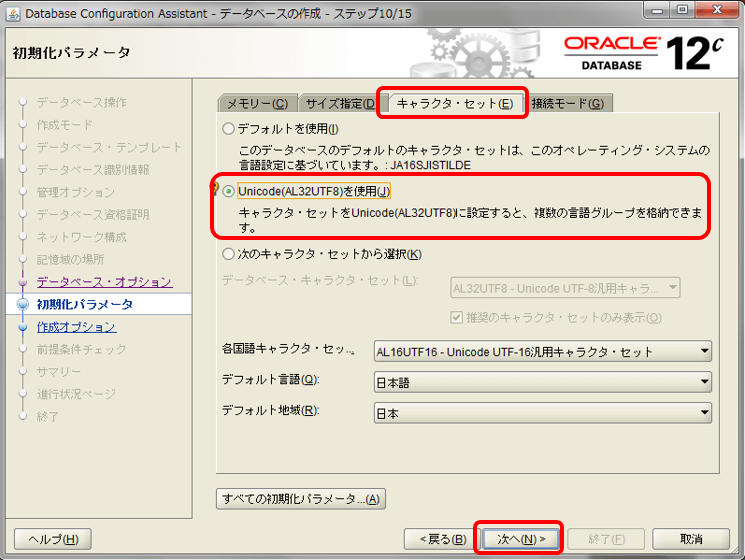Click ネットワーク構成 step in sidebar

pyautogui.click(x=82, y=237)
